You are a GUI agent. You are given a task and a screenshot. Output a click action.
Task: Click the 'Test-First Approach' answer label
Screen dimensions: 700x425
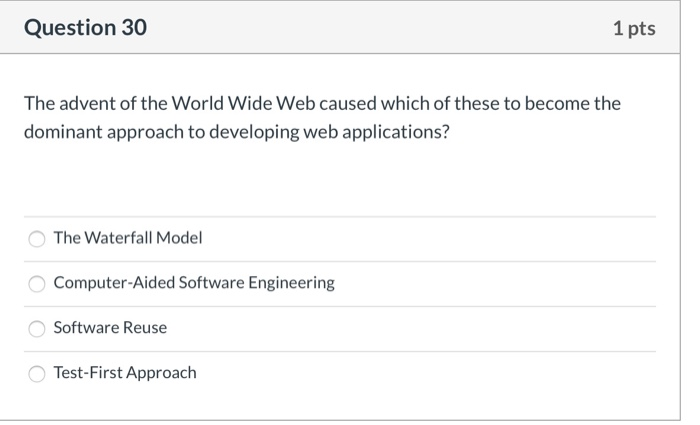pos(125,373)
